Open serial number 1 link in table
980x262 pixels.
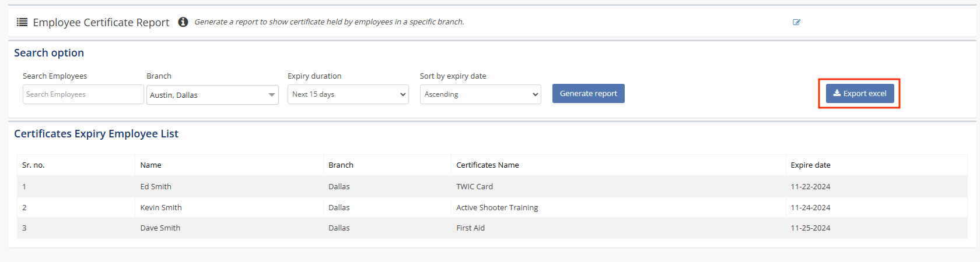tap(24, 187)
